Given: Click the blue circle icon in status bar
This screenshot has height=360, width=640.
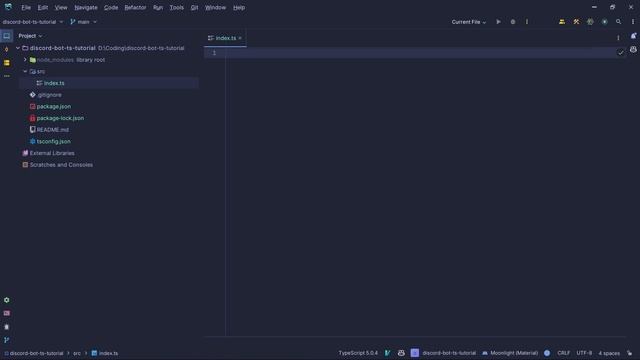Looking at the screenshot, I should click(x=547, y=353).
